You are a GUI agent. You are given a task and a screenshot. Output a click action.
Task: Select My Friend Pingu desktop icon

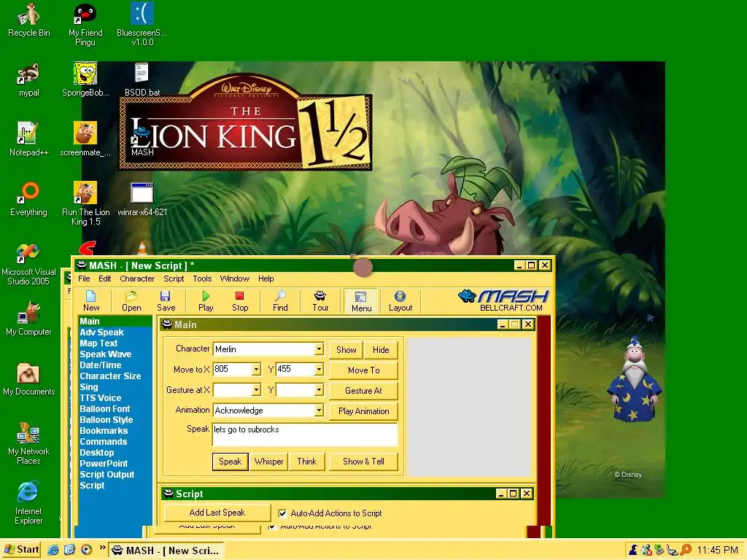click(x=85, y=25)
